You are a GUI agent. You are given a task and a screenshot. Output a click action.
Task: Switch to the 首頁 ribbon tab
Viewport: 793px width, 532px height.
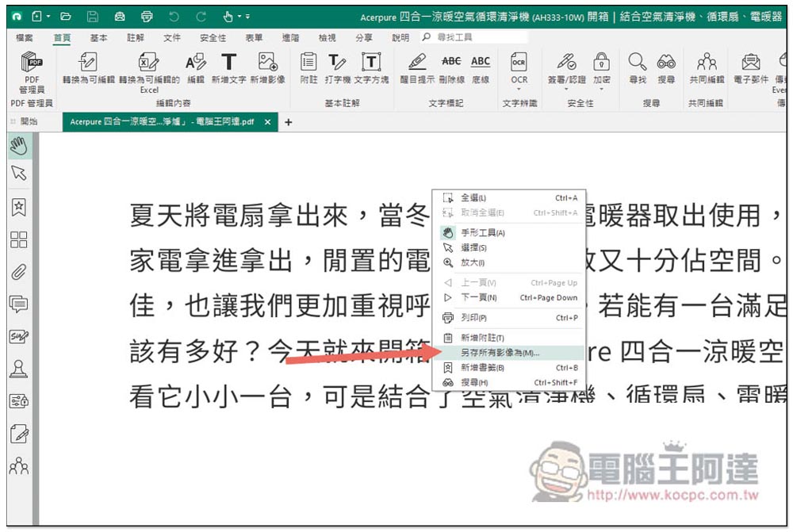tap(62, 38)
